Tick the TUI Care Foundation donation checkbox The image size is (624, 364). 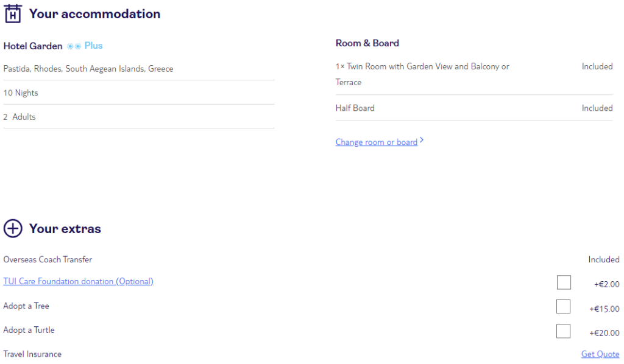(564, 282)
